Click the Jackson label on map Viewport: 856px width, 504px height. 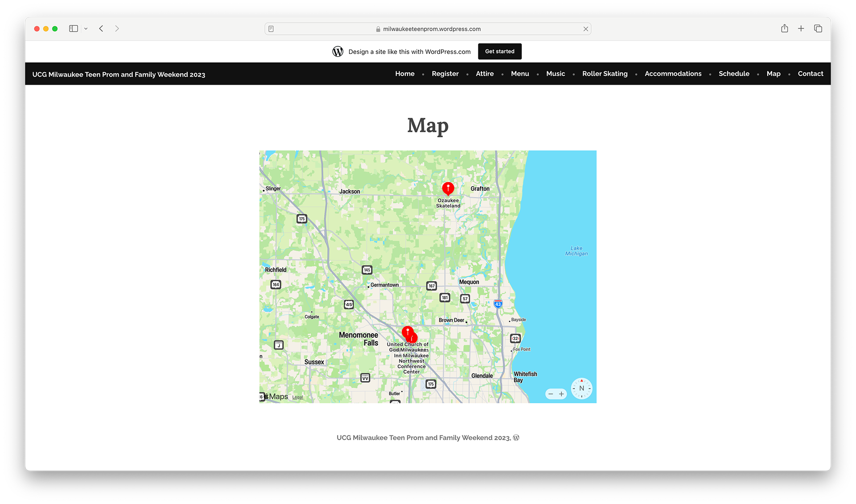(x=350, y=192)
